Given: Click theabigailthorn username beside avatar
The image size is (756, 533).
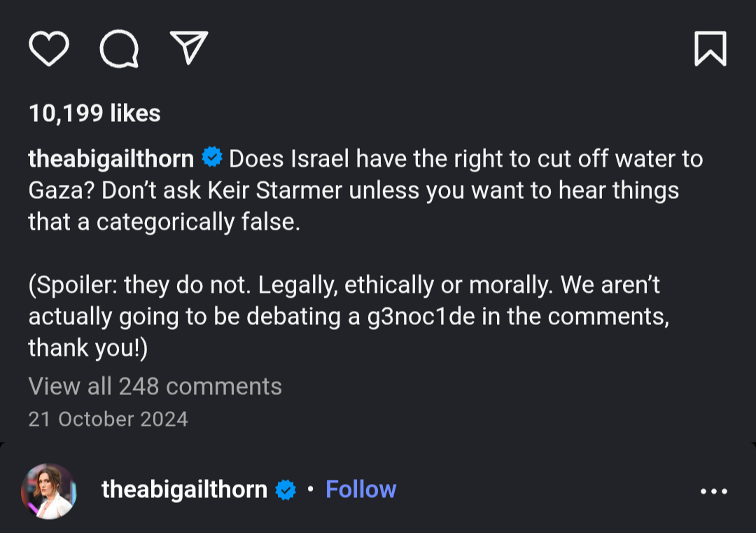Looking at the screenshot, I should (x=184, y=489).
